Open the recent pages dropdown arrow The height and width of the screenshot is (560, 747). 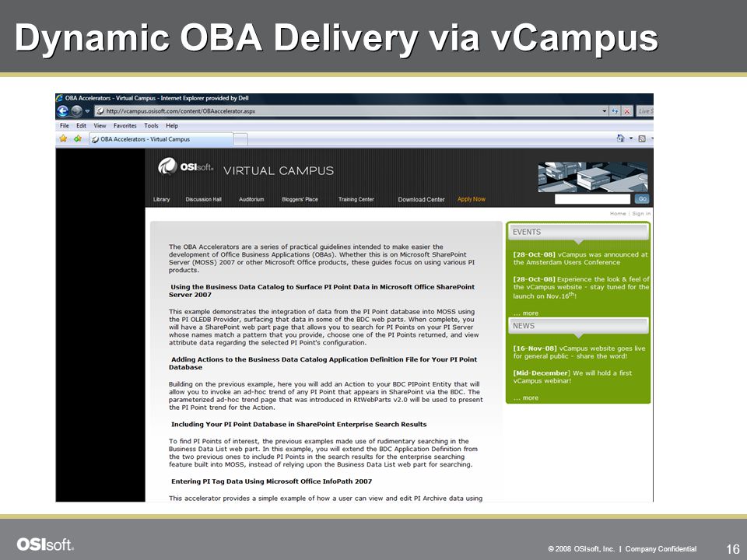(87, 111)
